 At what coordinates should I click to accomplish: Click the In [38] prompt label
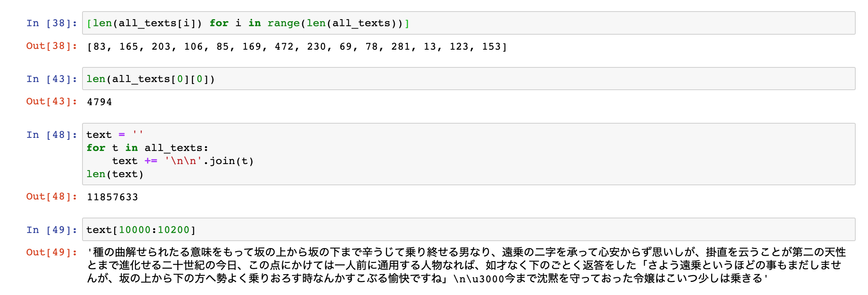(52, 23)
